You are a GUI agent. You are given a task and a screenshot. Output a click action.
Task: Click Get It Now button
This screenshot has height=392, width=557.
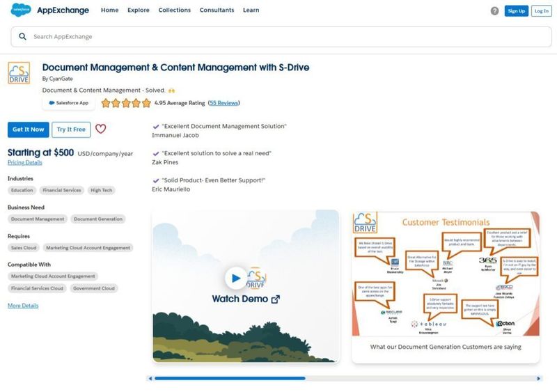pyautogui.click(x=29, y=130)
